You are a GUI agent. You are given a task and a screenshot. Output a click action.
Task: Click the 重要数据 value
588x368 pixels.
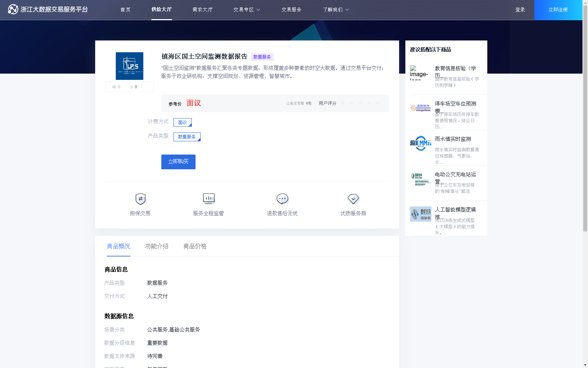(157, 343)
